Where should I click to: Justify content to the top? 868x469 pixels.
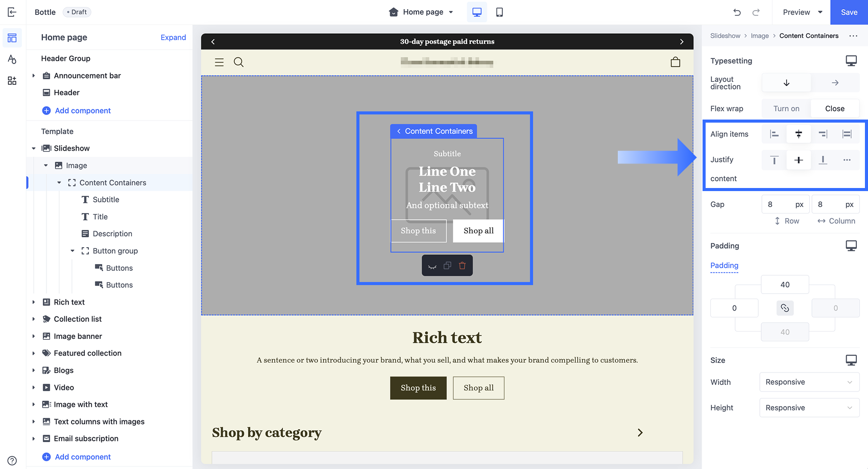click(775, 160)
